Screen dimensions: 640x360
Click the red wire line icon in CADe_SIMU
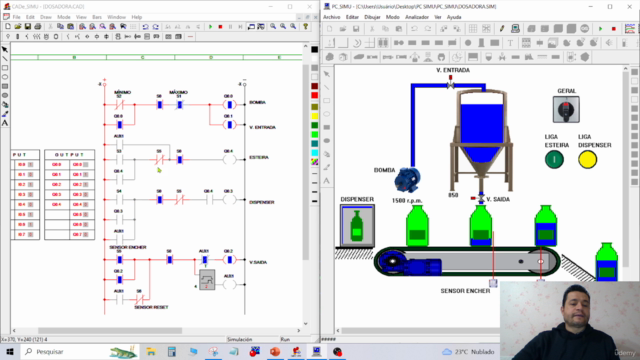tap(190, 37)
